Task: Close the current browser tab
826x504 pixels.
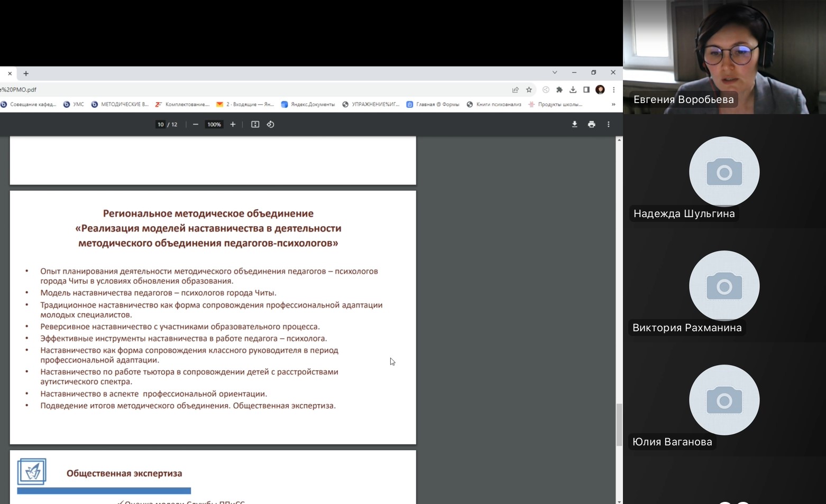Action: point(10,73)
